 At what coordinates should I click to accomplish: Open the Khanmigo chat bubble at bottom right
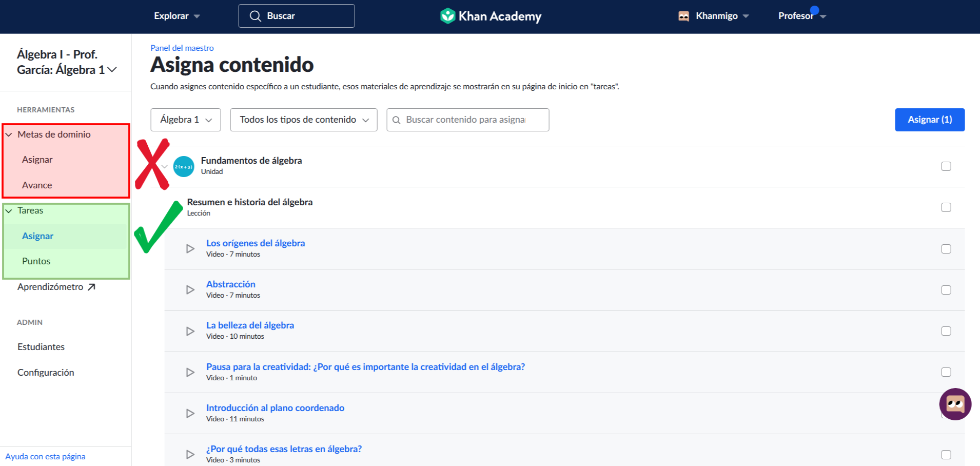[x=955, y=404]
